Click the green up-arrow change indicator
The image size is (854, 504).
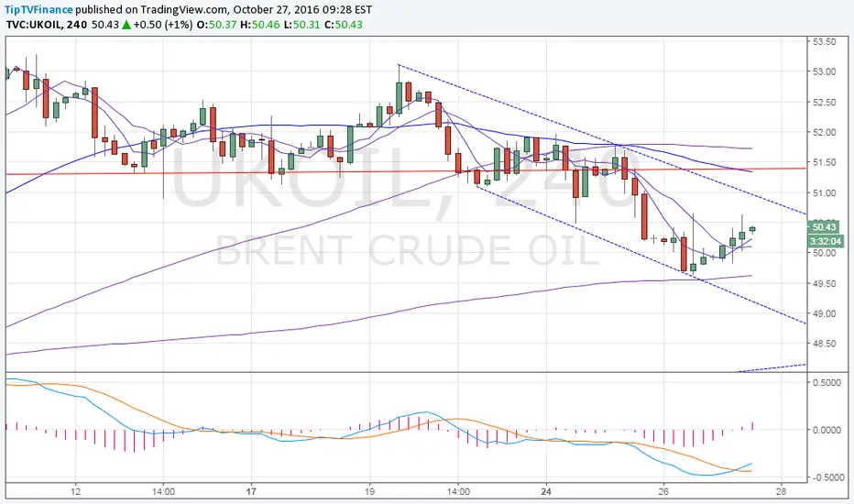126,25
